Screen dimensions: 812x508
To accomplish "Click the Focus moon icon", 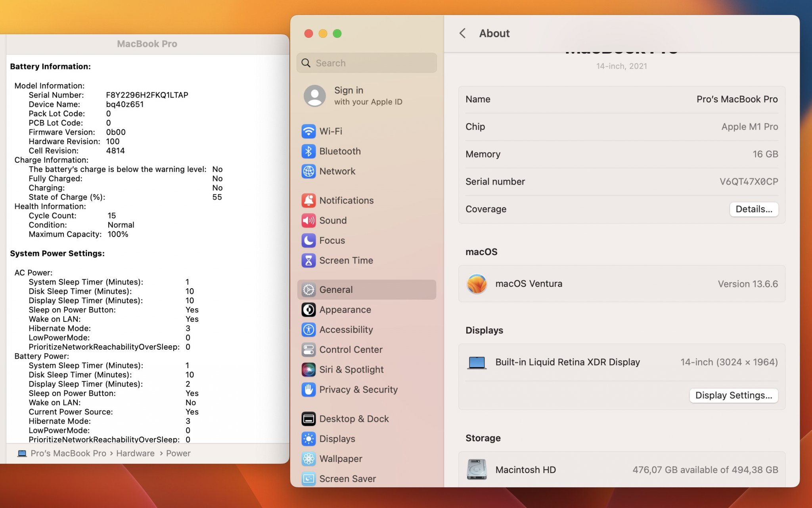I will [308, 241].
